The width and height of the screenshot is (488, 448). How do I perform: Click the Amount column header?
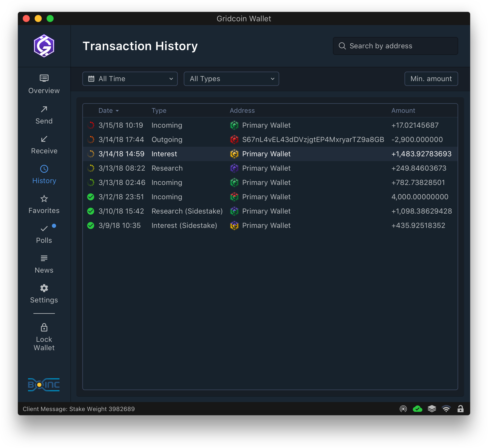click(x=403, y=111)
